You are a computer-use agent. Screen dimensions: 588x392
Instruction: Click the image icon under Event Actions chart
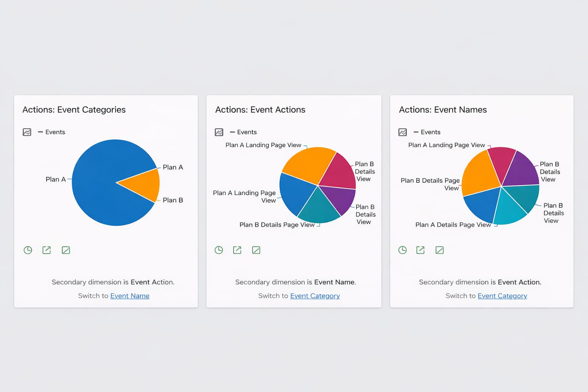pos(256,250)
